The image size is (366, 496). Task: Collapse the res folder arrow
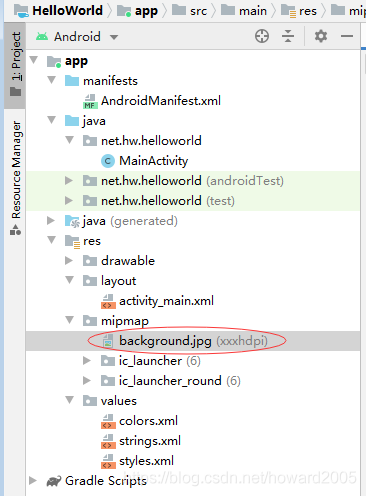pyautogui.click(x=52, y=240)
